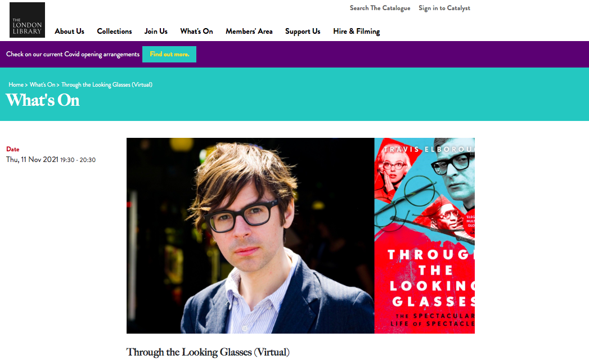Click What's On breadcrumb link
589x364 pixels.
(42, 84)
